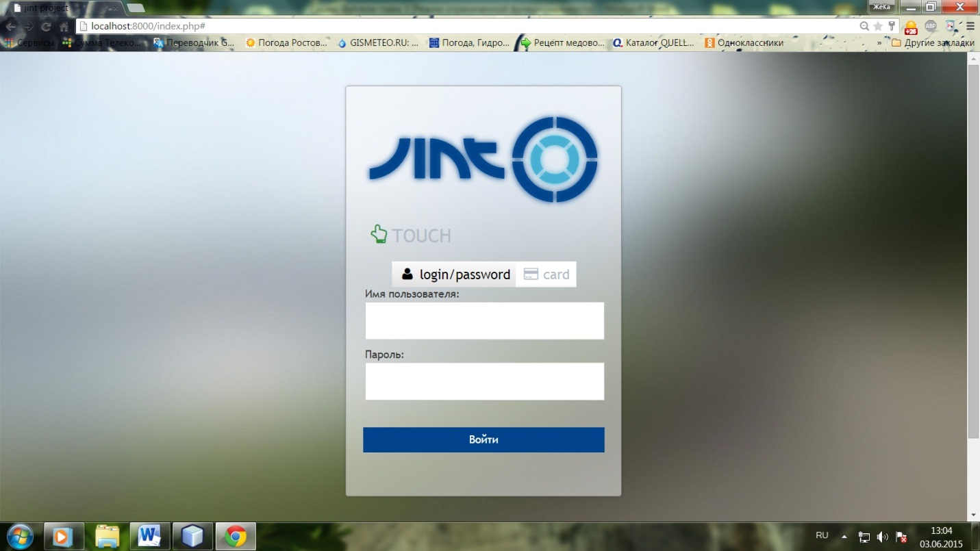
Task: Open the Погода, Гидро... bookmark
Action: (x=470, y=42)
